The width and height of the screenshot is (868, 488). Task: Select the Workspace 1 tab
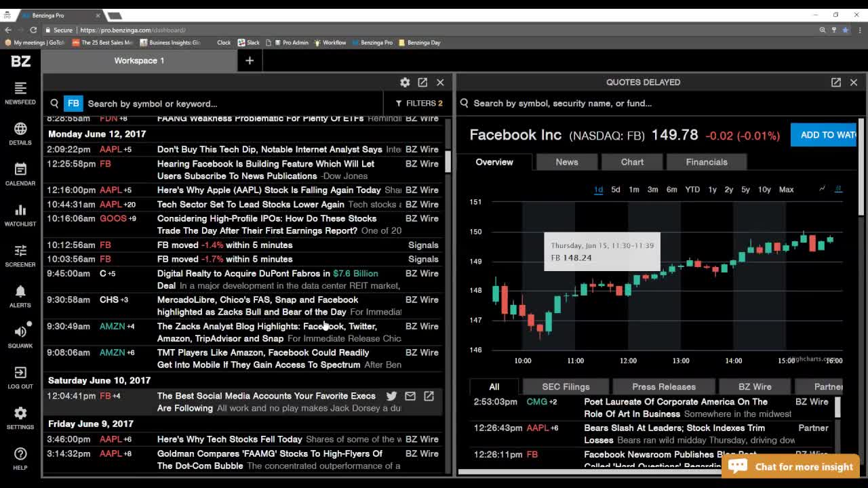139,60
